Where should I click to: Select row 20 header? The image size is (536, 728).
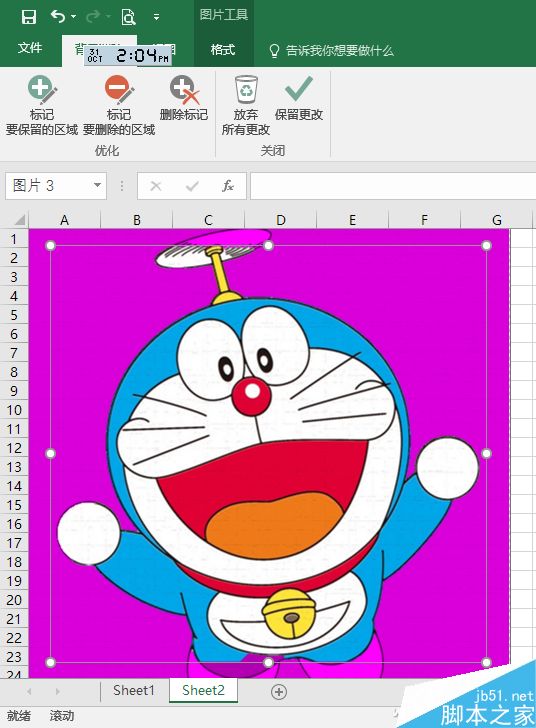(14, 600)
